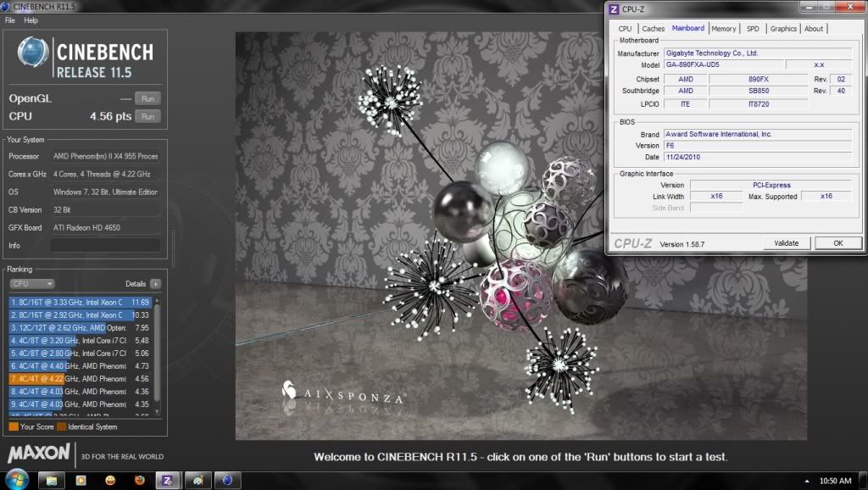Switch to Cinebench via its taskbar icon

[227, 481]
